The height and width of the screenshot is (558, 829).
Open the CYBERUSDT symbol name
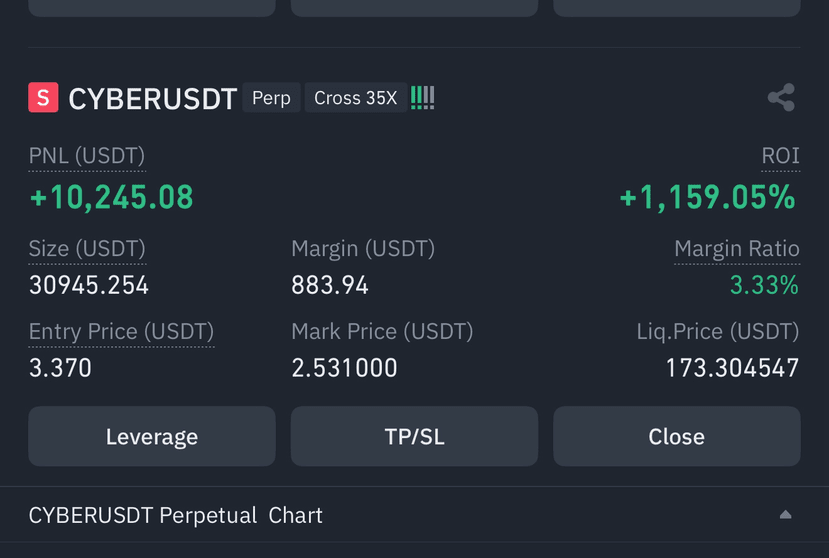153,99
